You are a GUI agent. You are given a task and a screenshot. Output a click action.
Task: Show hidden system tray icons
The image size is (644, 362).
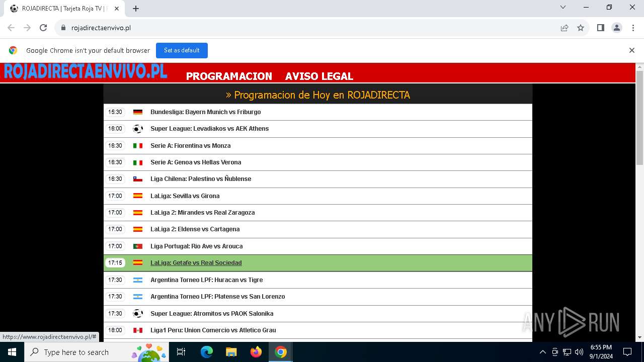542,352
